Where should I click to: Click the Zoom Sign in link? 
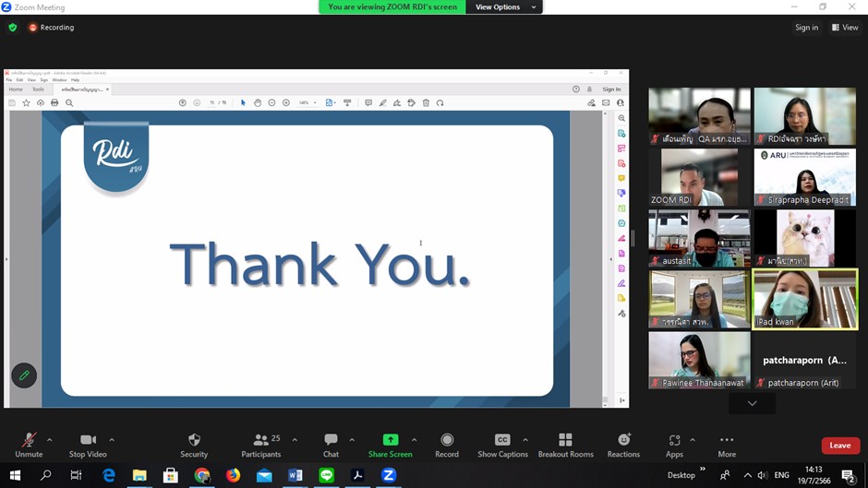click(x=806, y=27)
